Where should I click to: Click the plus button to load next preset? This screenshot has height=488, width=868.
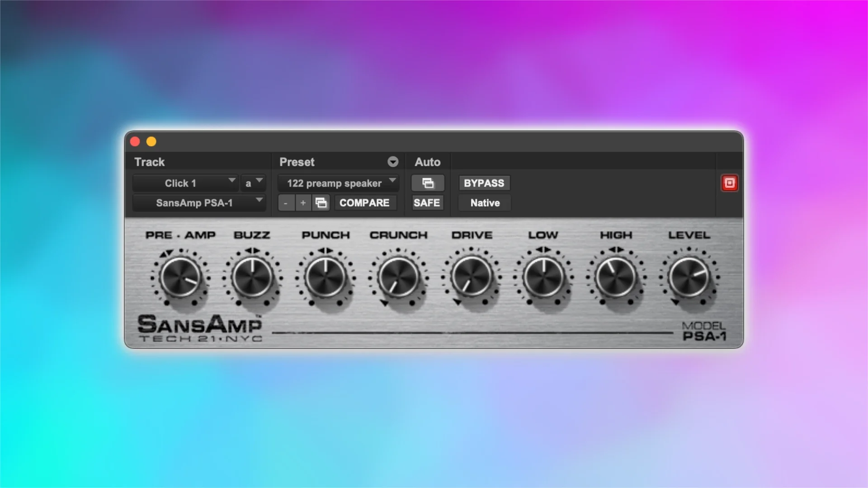303,203
